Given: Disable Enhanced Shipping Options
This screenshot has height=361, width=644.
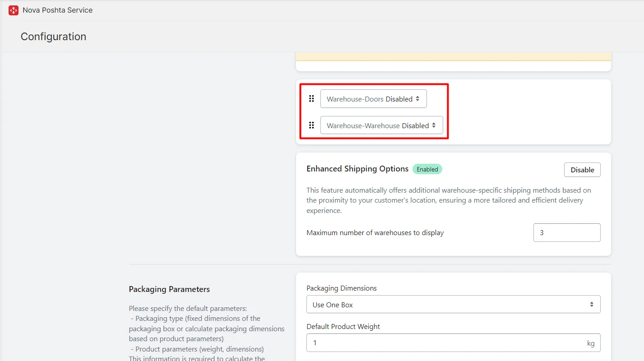Looking at the screenshot, I should (x=582, y=170).
